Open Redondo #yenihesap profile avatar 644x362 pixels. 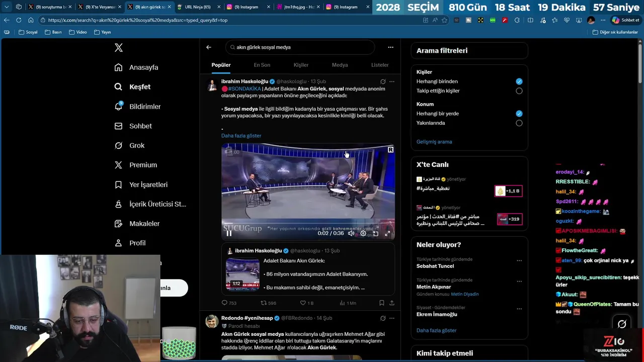click(x=212, y=322)
